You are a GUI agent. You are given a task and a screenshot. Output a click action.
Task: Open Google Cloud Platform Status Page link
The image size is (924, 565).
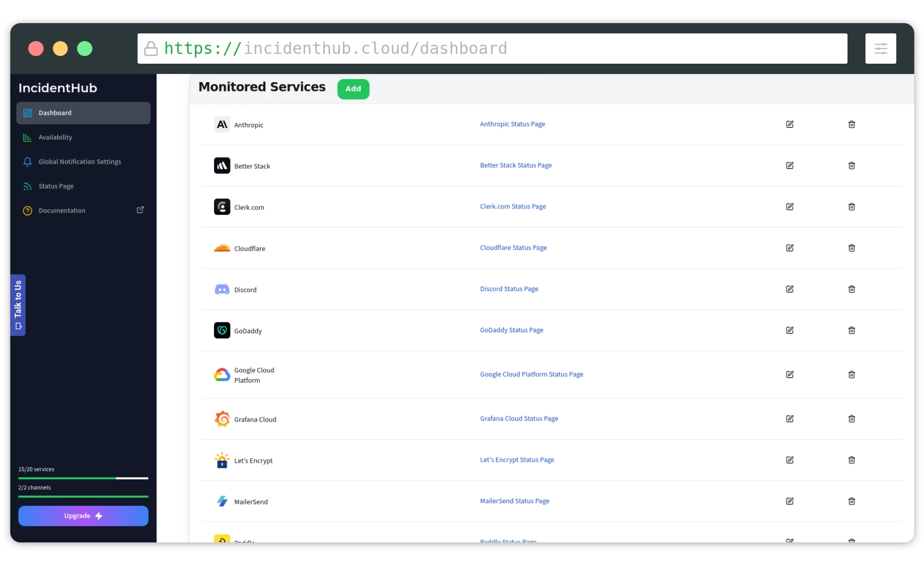point(531,374)
